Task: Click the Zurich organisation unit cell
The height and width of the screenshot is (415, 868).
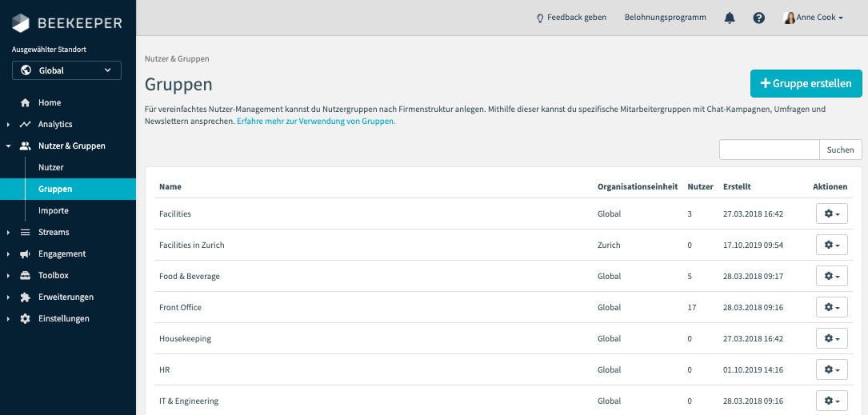Action: pos(609,245)
